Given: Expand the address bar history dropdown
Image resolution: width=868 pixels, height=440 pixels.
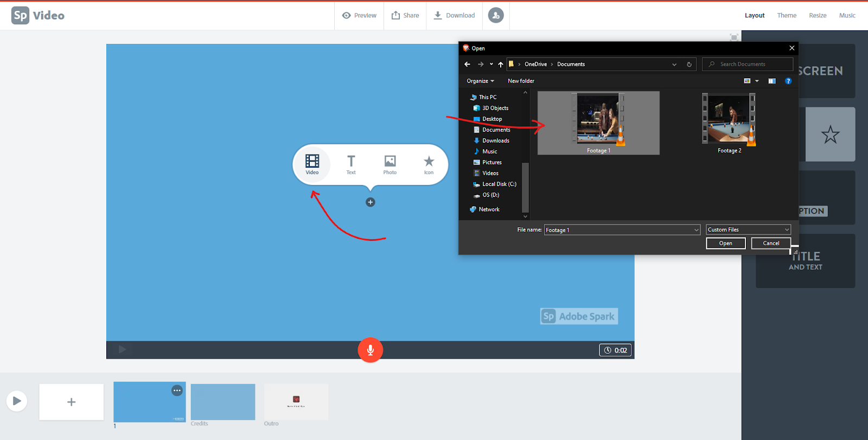Looking at the screenshot, I should (674, 64).
